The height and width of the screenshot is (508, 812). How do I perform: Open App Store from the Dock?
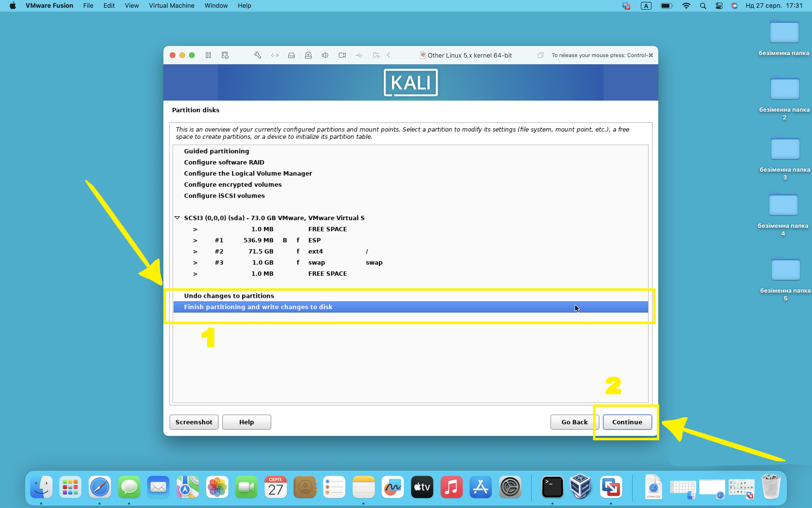(x=480, y=487)
